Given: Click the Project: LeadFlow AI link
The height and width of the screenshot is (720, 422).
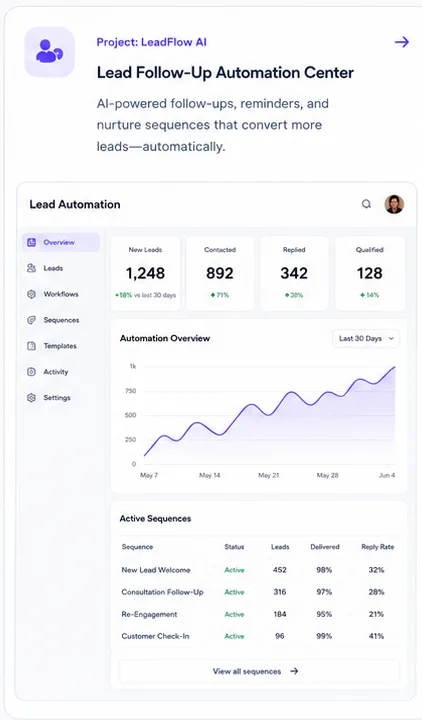Looking at the screenshot, I should pos(152,42).
